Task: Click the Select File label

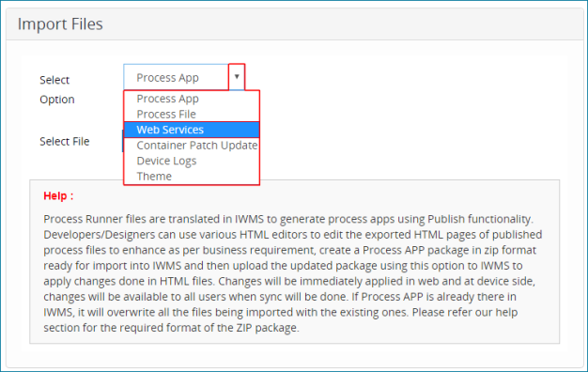Action: pyautogui.click(x=65, y=141)
